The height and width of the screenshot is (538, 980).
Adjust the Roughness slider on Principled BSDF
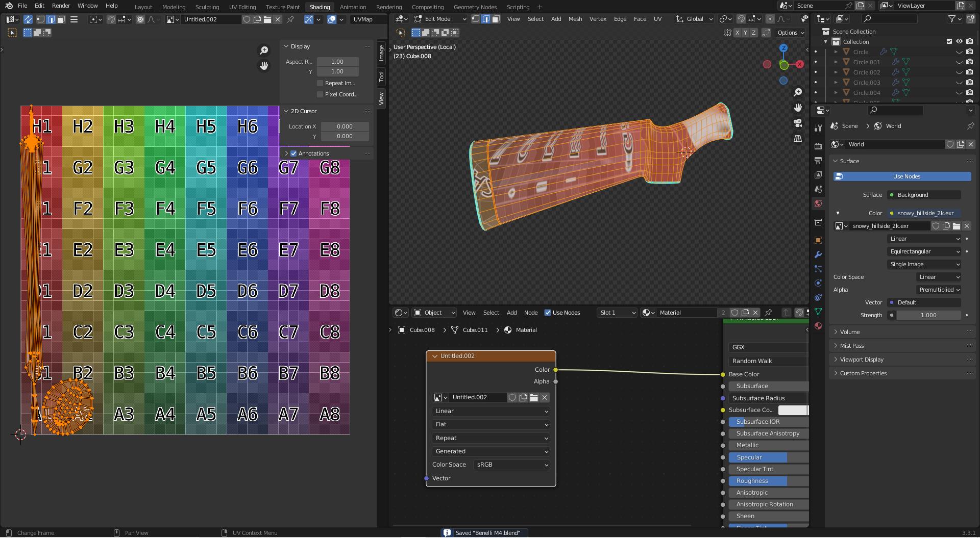click(768, 481)
